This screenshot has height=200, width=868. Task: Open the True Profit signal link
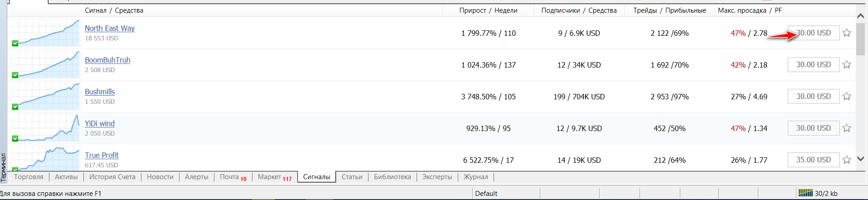(102, 155)
